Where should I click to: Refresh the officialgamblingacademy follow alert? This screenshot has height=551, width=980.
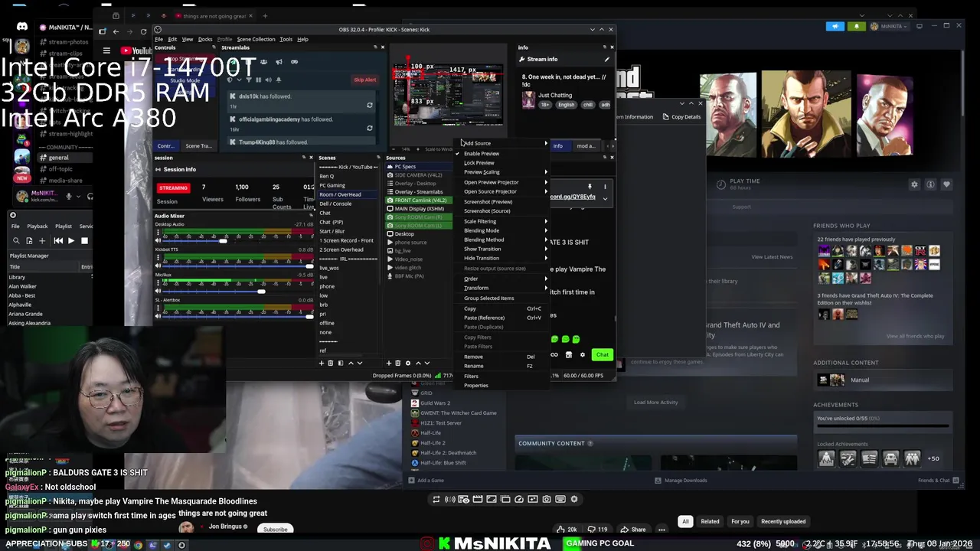369,128
